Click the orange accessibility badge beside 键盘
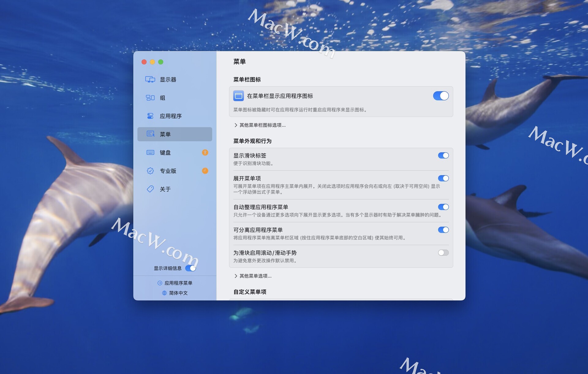The image size is (588, 374). pos(205,153)
